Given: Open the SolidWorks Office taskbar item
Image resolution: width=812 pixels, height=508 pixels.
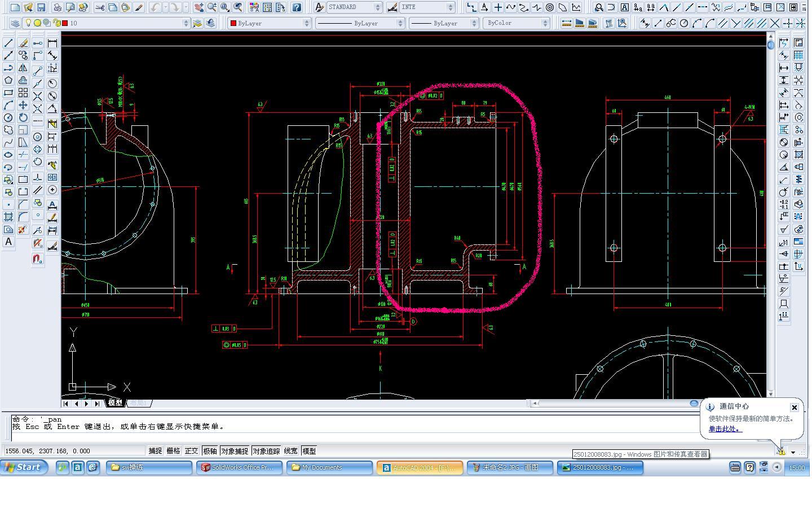Looking at the screenshot, I should click(240, 467).
